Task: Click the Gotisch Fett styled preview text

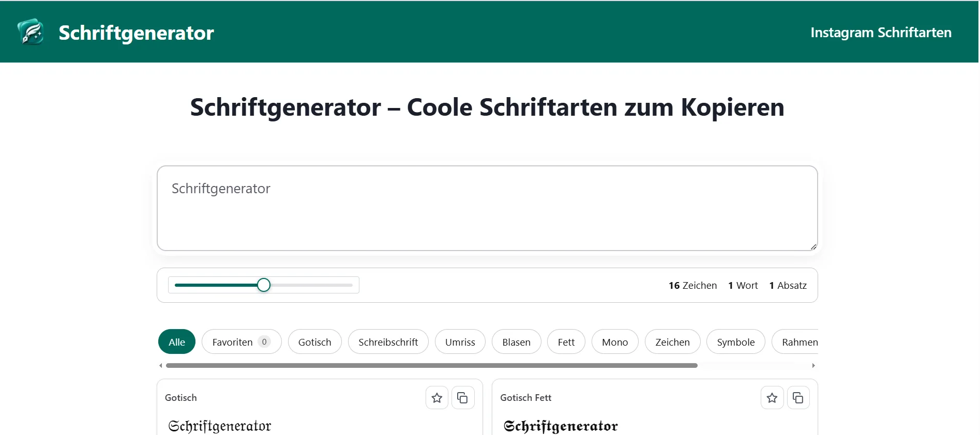Action: tap(561, 426)
